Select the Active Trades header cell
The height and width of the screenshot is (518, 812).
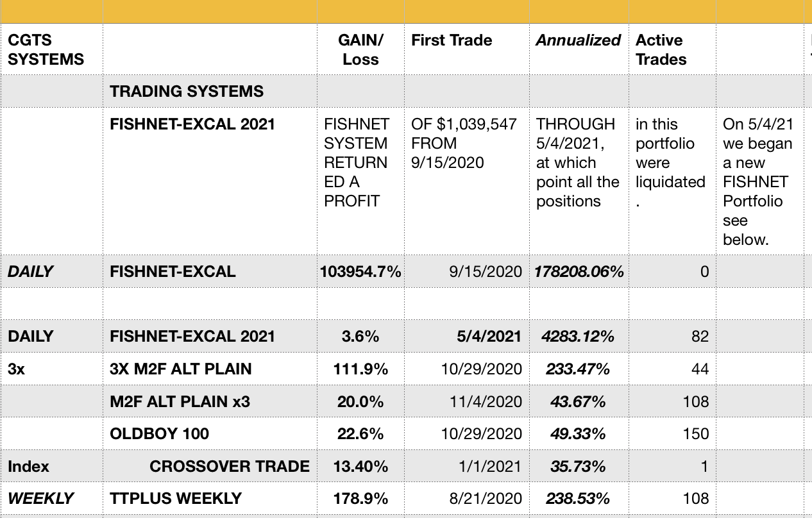(673, 49)
